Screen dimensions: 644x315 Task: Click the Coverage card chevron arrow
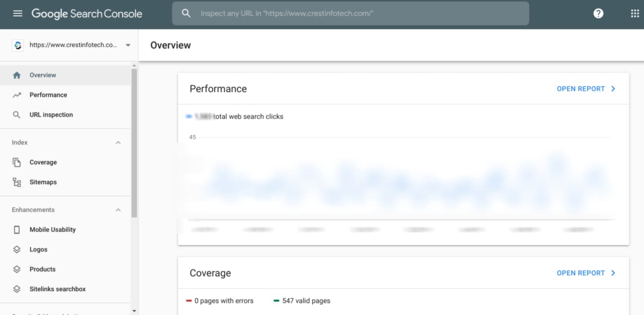pos(613,273)
